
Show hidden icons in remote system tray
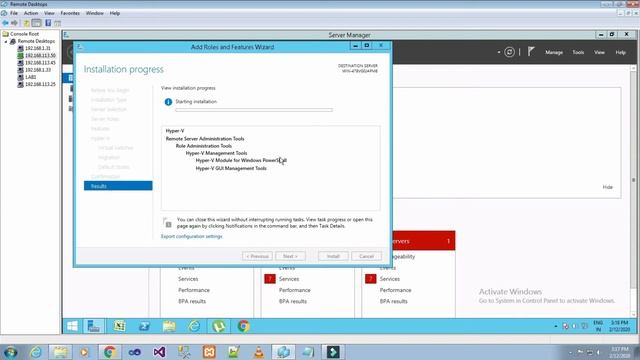click(x=556, y=326)
